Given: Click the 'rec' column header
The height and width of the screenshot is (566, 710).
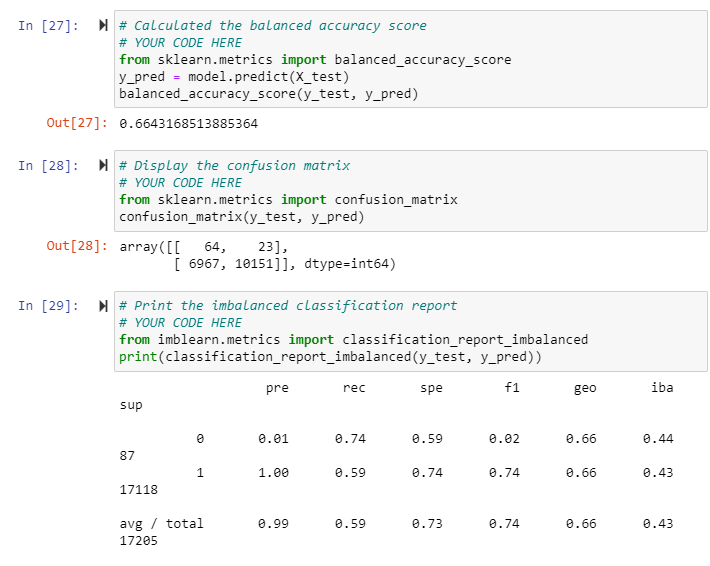Looking at the screenshot, I should (354, 389).
